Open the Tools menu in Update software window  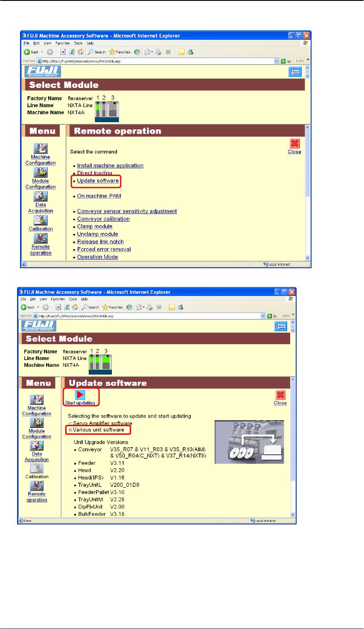point(73,299)
